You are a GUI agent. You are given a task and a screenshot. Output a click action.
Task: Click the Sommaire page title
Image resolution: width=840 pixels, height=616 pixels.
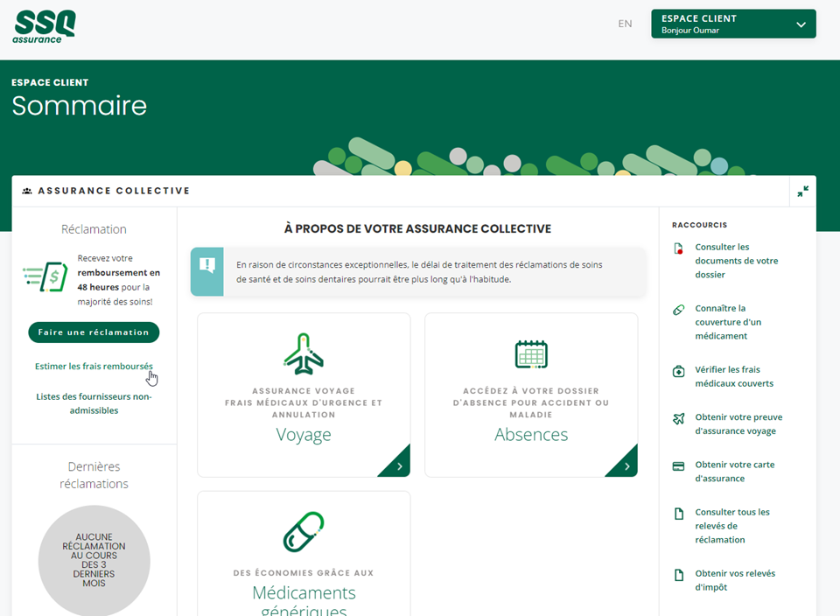80,106
